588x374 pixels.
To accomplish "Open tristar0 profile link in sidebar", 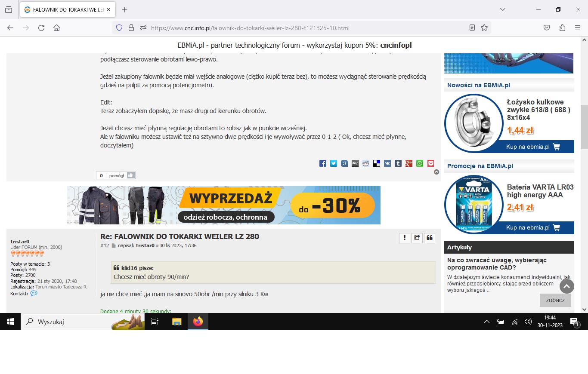I will tap(20, 242).
